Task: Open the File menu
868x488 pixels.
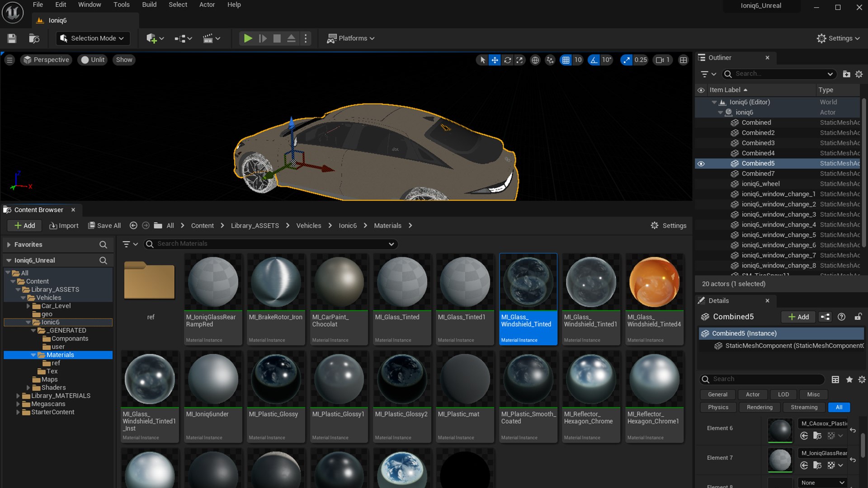Action: [x=38, y=5]
